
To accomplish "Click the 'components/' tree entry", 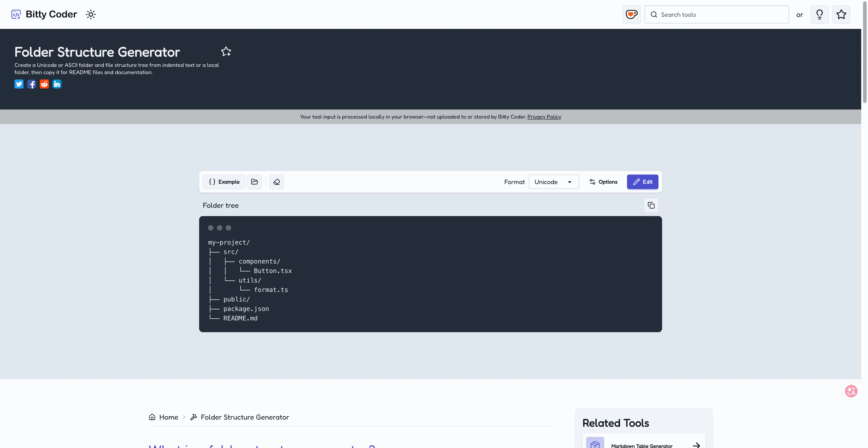I will [x=259, y=261].
